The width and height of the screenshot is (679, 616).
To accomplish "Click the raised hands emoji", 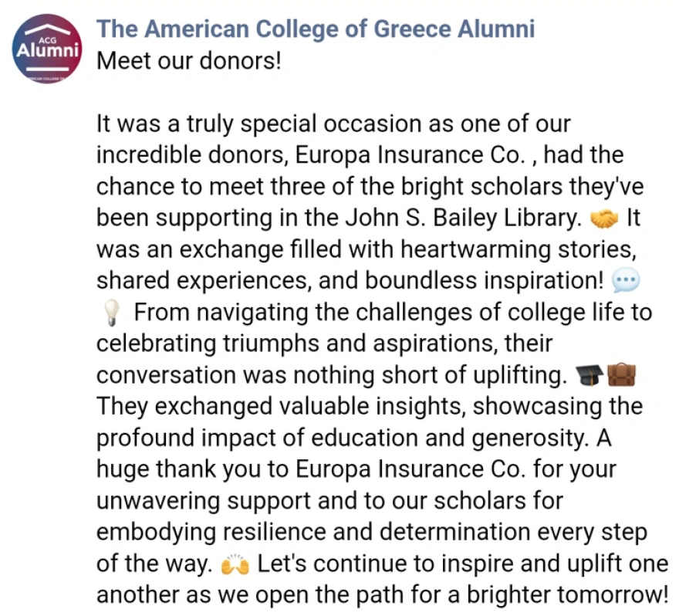I will (x=235, y=565).
